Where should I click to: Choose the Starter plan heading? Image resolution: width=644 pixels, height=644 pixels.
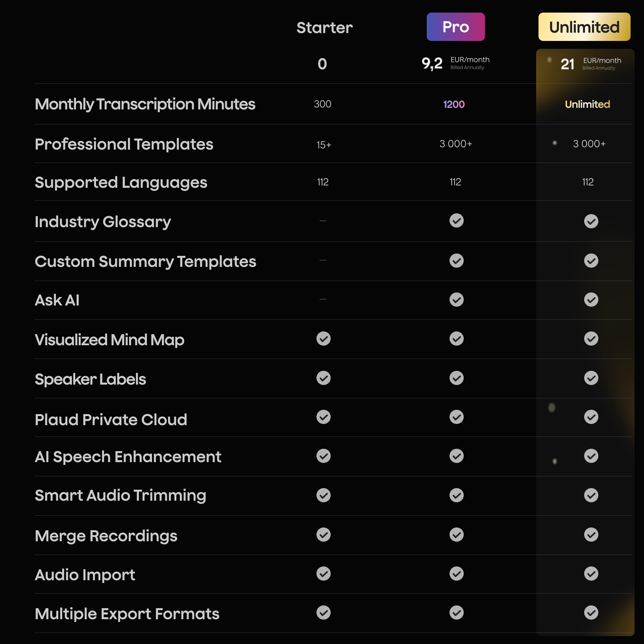click(324, 28)
